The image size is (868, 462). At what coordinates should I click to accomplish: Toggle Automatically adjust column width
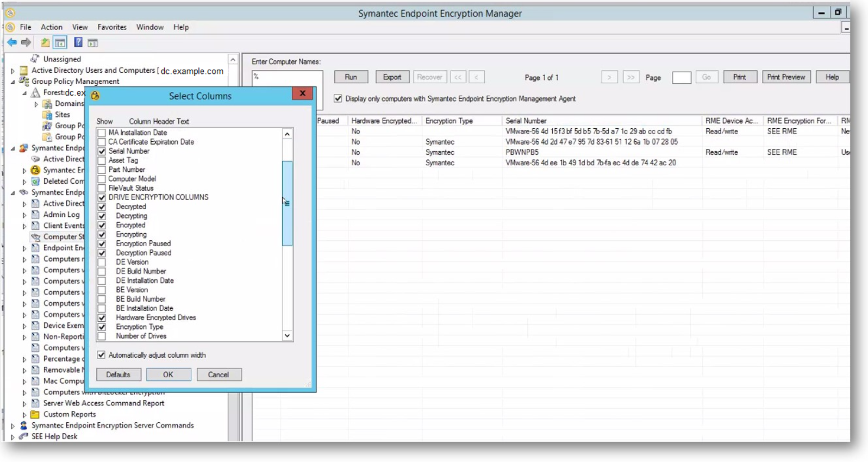[101, 355]
